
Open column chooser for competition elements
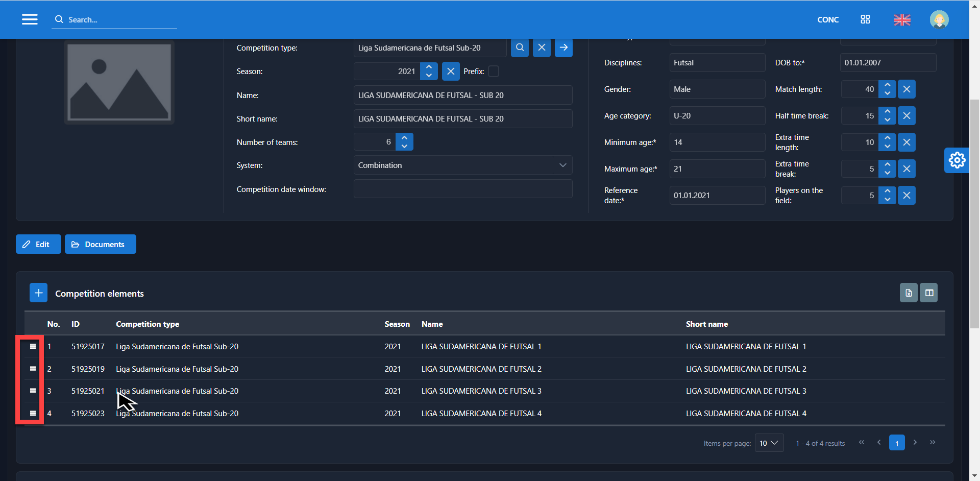pyautogui.click(x=929, y=293)
